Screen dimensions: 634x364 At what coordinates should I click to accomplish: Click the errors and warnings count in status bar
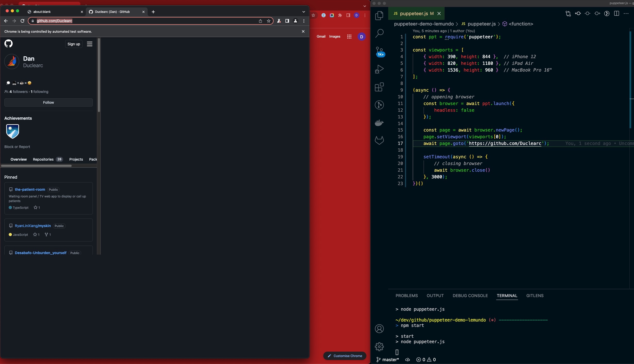[426, 360]
